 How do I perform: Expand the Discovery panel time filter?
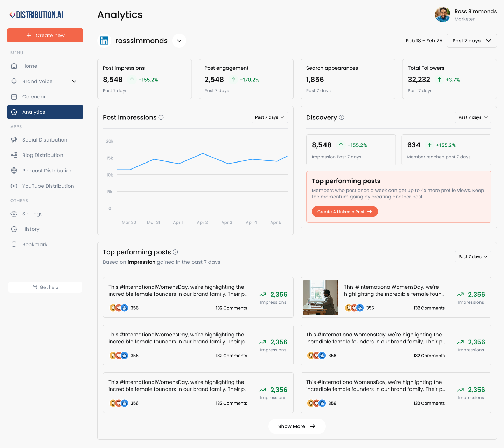pyautogui.click(x=473, y=117)
